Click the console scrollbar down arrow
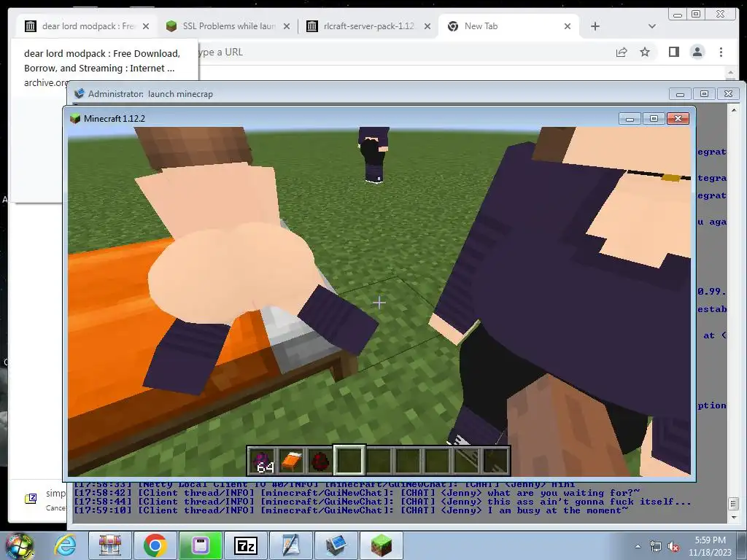 [x=734, y=517]
